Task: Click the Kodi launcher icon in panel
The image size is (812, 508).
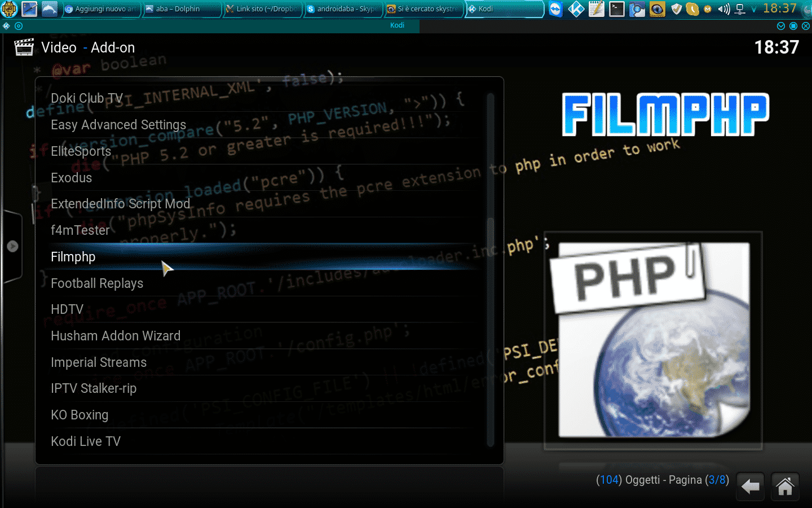Action: 576,9
